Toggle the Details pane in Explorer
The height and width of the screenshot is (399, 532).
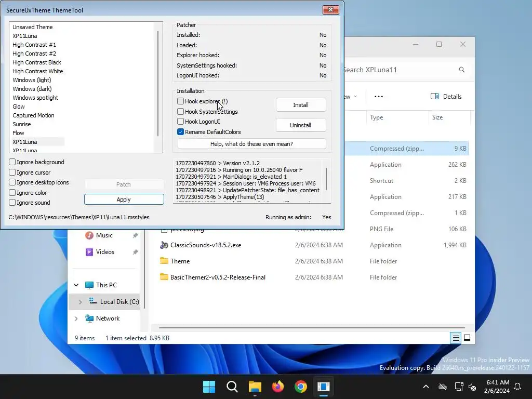tap(446, 96)
